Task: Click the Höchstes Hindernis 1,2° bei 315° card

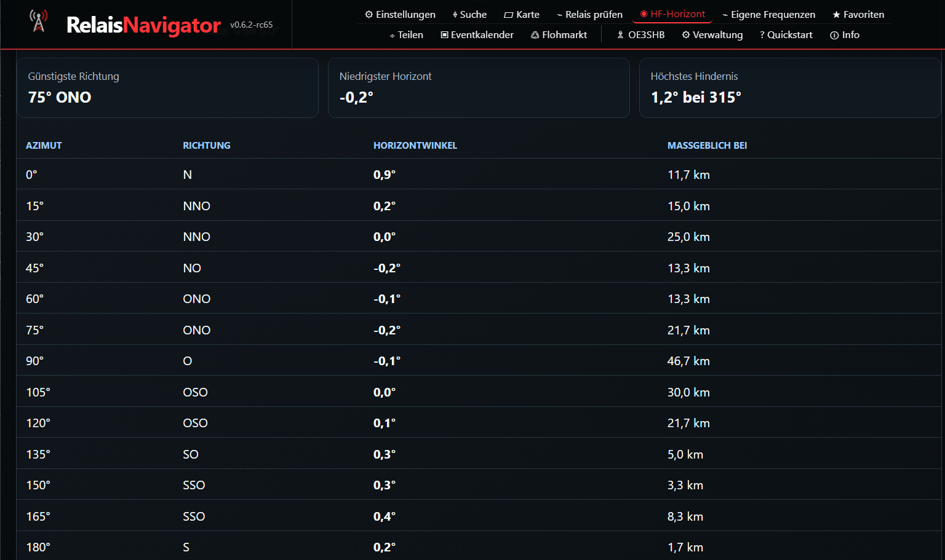Action: 790,88
